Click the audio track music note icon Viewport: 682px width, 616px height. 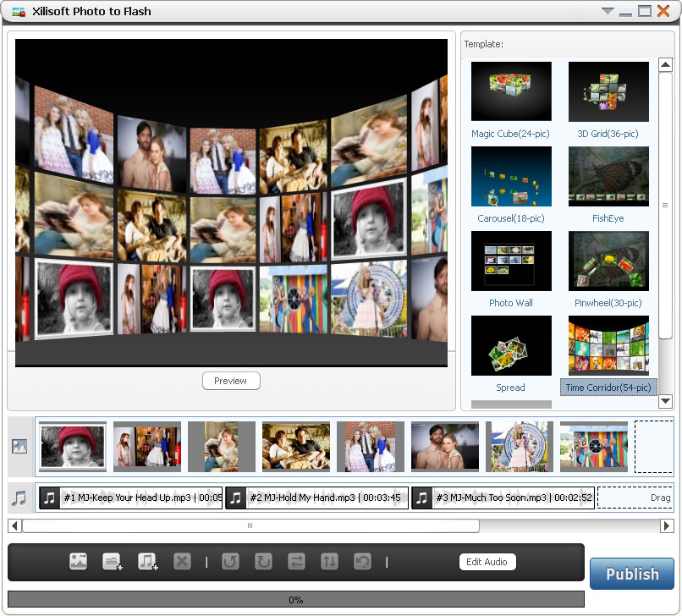(x=20, y=498)
